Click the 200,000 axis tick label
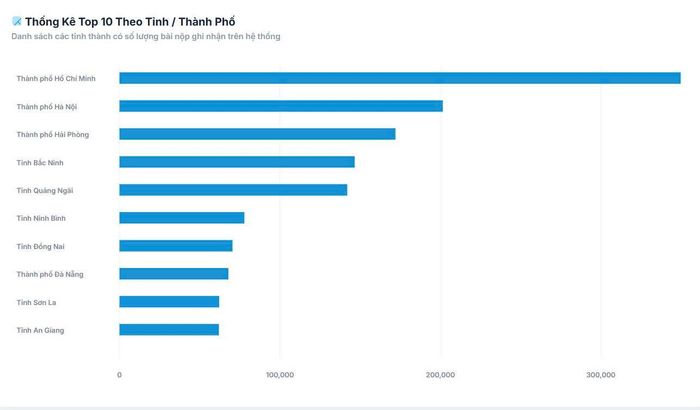 (440, 375)
